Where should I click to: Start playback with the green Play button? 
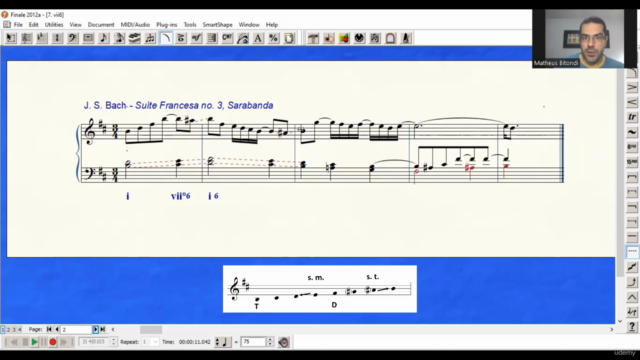click(35, 342)
